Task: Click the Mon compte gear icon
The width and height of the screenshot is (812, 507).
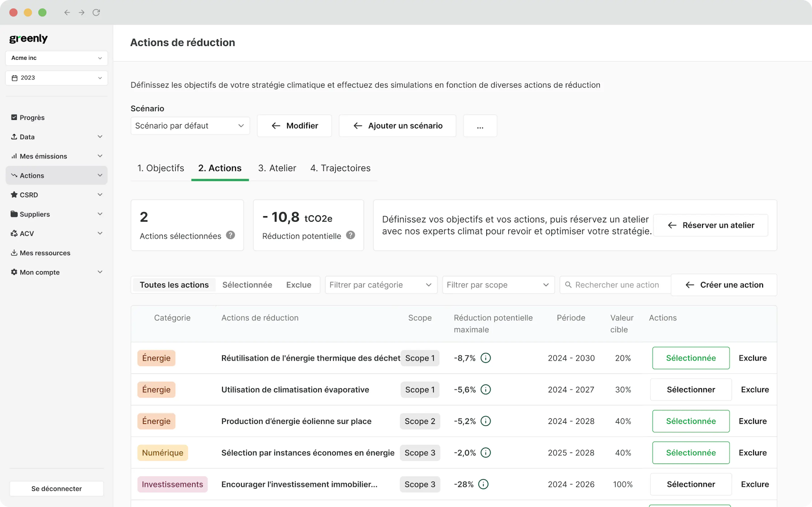Action: [x=14, y=272]
